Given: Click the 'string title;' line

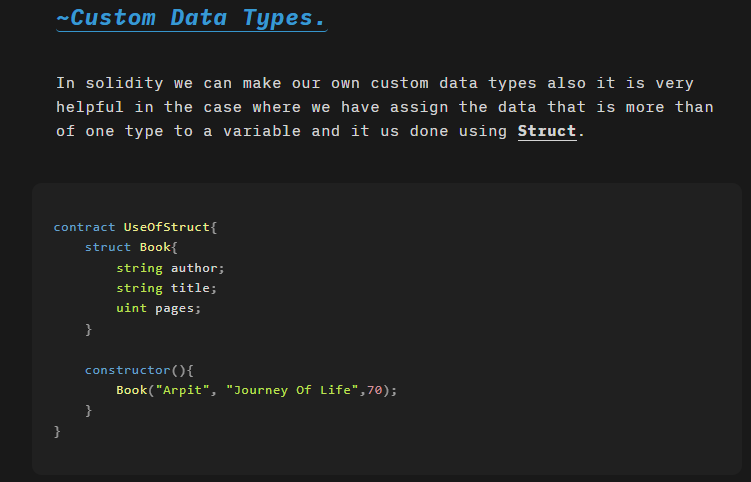Looking at the screenshot, I should 166,288.
